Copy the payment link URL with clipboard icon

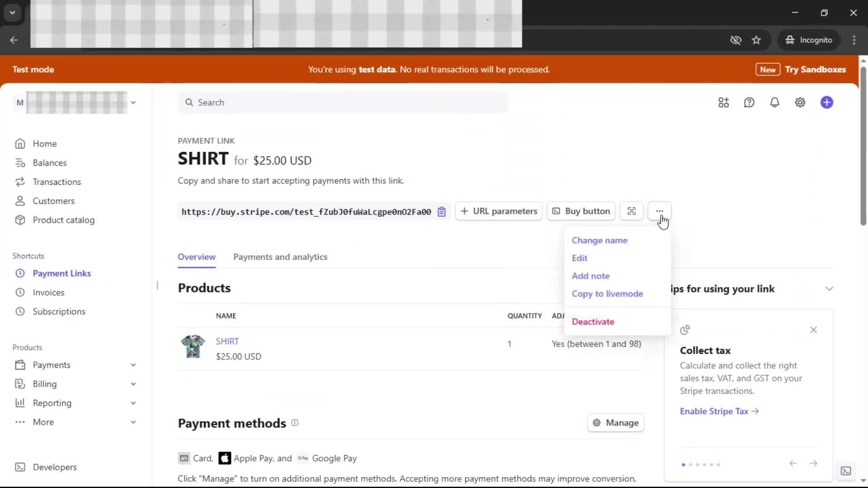[442, 211]
